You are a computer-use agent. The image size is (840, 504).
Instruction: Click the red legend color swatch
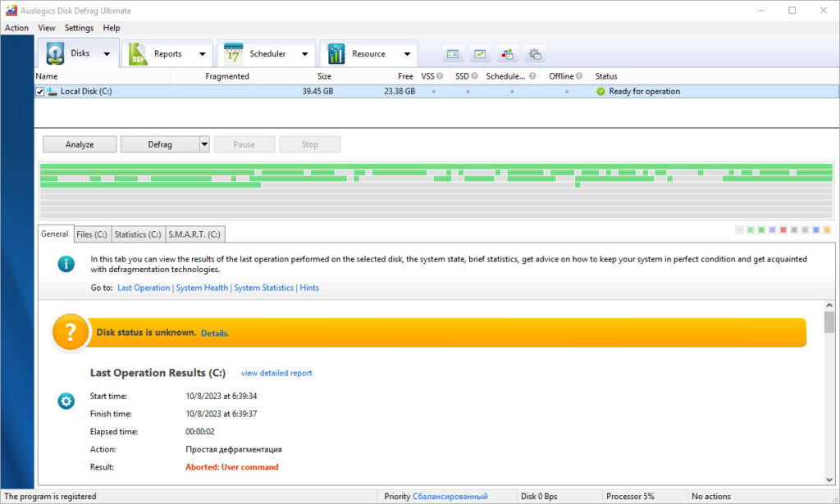click(x=783, y=230)
